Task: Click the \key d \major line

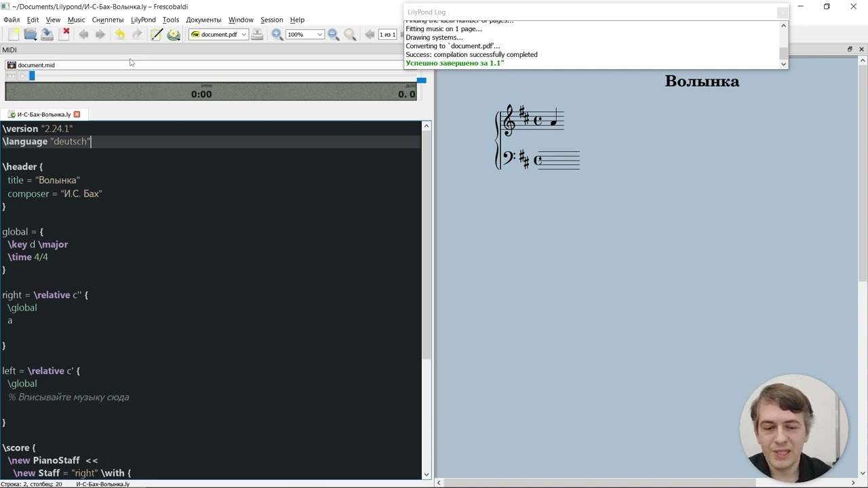Action: tap(38, 245)
